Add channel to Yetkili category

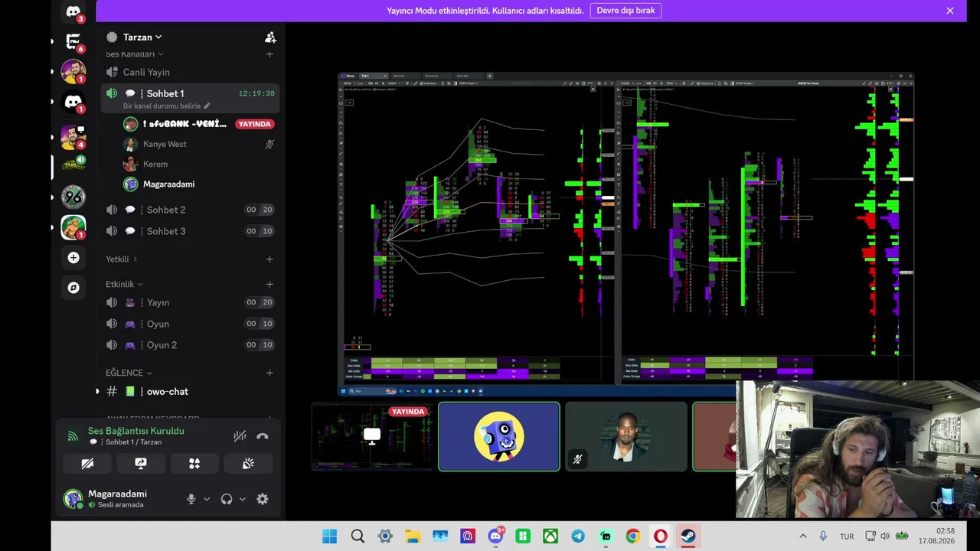point(269,259)
